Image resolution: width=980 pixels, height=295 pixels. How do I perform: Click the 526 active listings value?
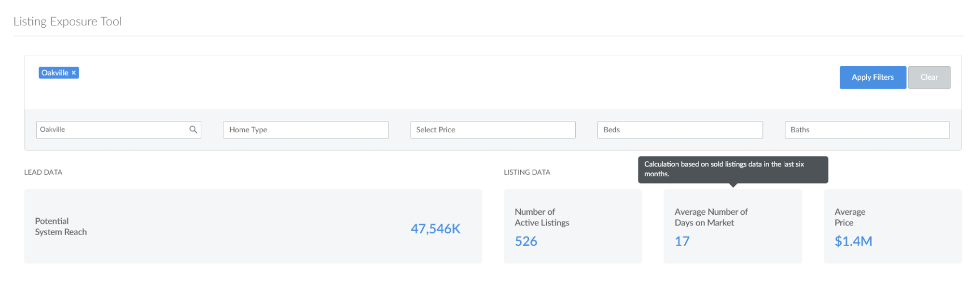click(526, 241)
